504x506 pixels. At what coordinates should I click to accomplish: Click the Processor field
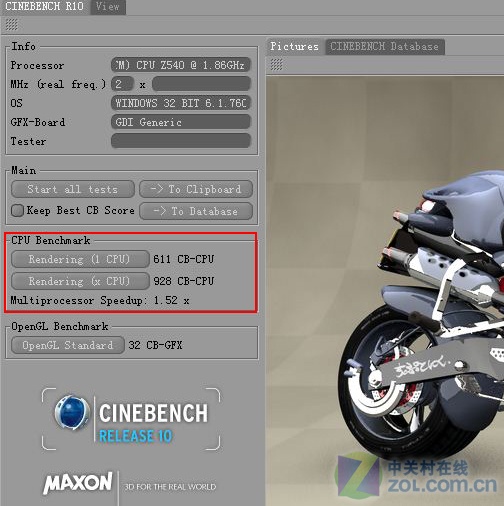(x=181, y=65)
